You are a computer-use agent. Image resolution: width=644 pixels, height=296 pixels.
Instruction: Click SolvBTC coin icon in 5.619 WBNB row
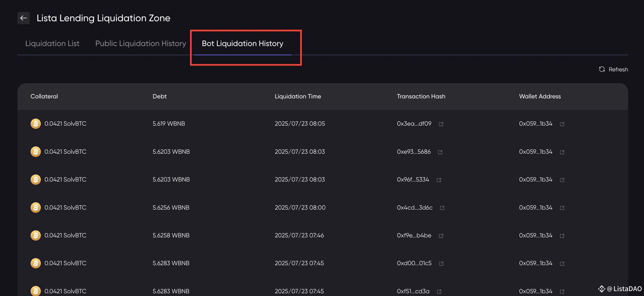point(36,124)
